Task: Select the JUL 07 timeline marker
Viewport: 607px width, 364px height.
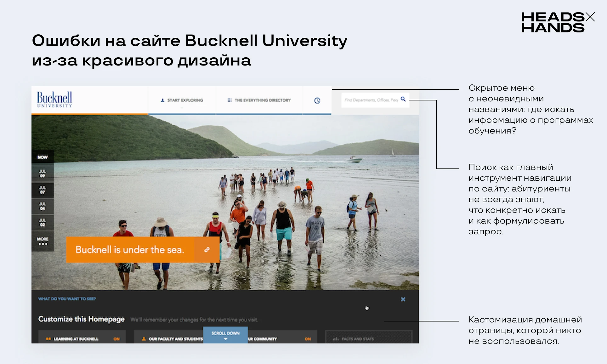Action: point(43,190)
